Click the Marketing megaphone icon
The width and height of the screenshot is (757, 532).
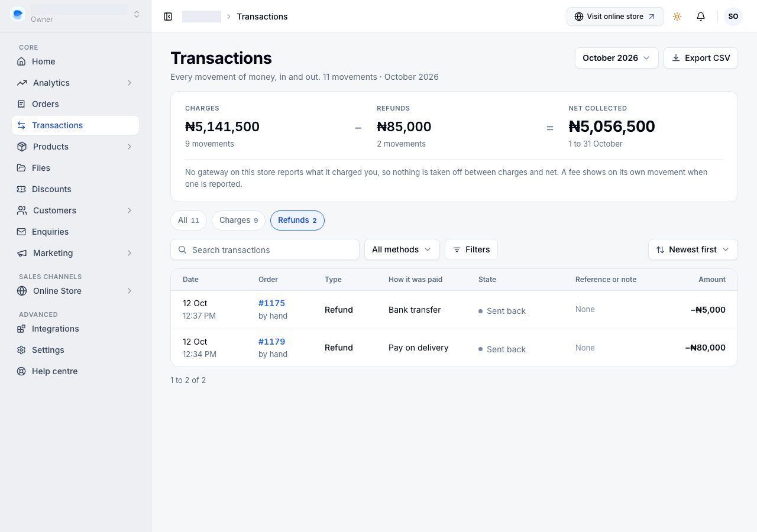(22, 253)
